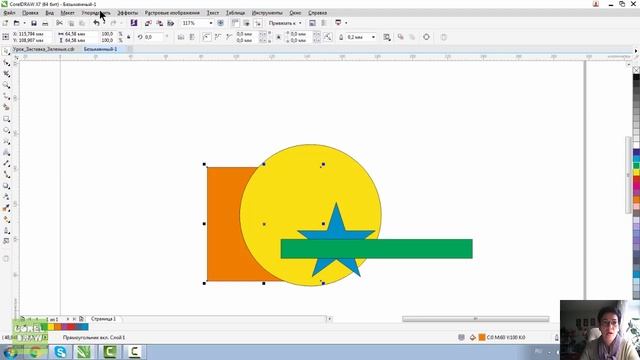The image size is (640, 360).
Task: Open the Bitmaps menu
Action: coord(172,13)
